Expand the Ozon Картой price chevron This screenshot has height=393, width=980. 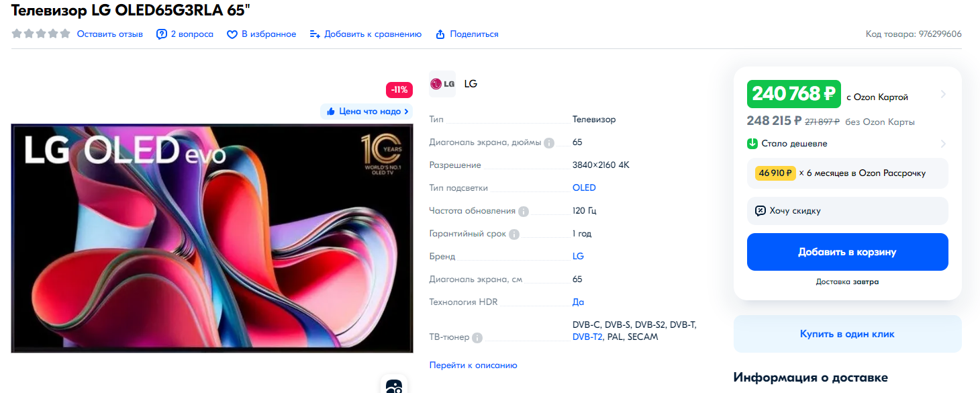click(943, 94)
